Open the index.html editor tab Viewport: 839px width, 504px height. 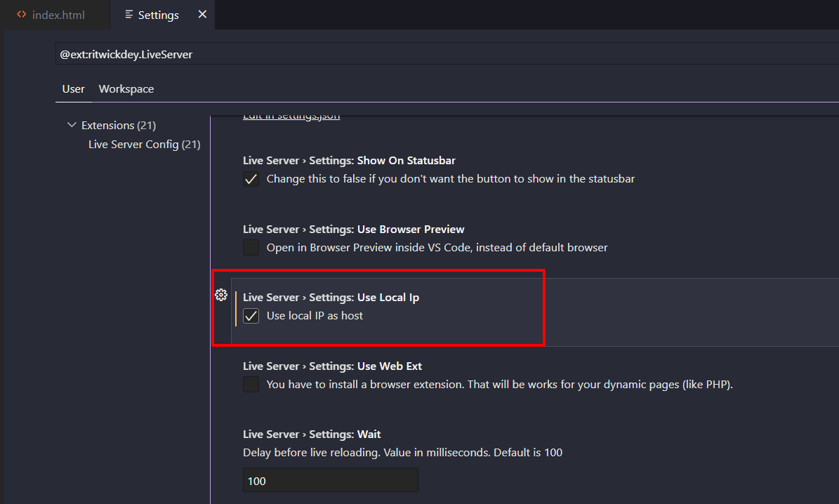click(55, 15)
